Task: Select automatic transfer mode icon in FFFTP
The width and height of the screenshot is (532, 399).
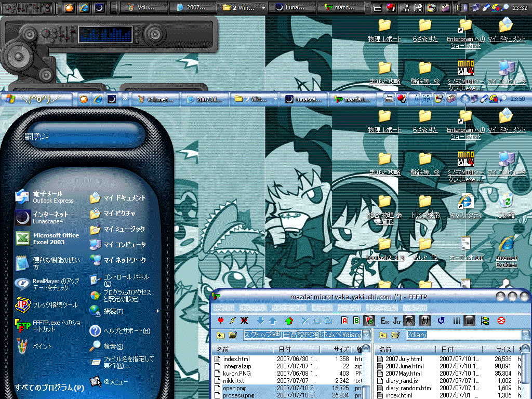Action: (369, 321)
